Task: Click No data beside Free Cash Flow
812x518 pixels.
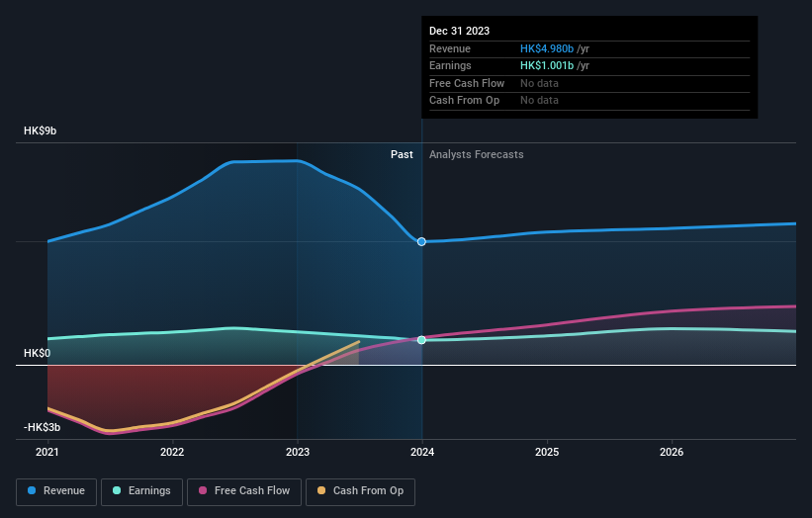Action: [539, 83]
